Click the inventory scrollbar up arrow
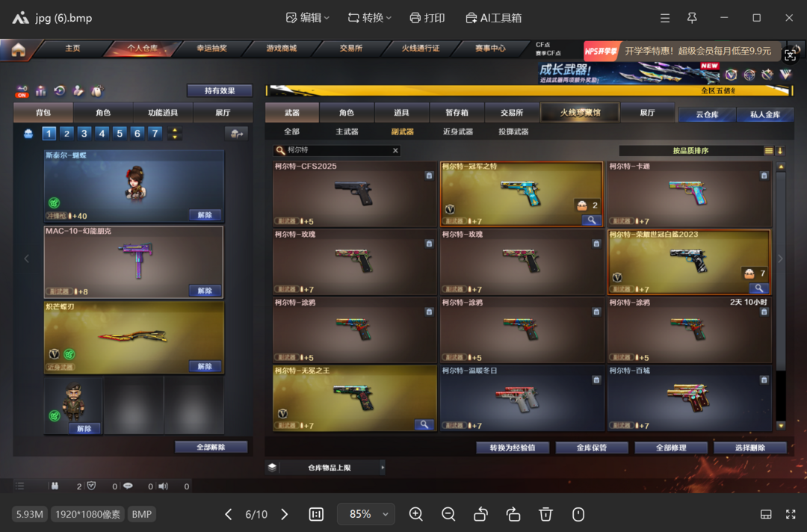Screen dimensions: 807x532 (x=781, y=167)
